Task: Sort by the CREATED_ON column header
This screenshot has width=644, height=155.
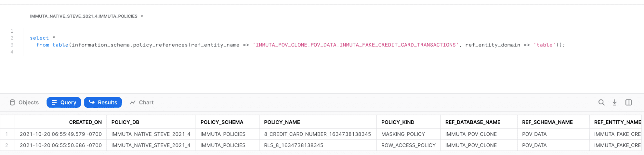Action: pyautogui.click(x=85, y=122)
